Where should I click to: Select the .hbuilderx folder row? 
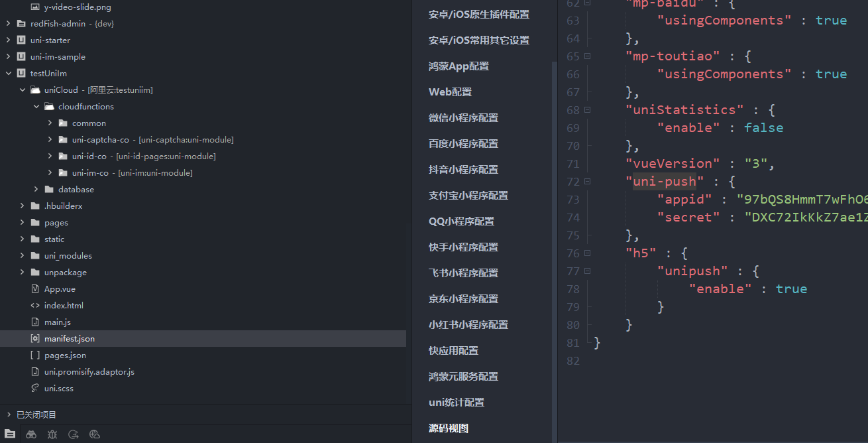point(203,206)
